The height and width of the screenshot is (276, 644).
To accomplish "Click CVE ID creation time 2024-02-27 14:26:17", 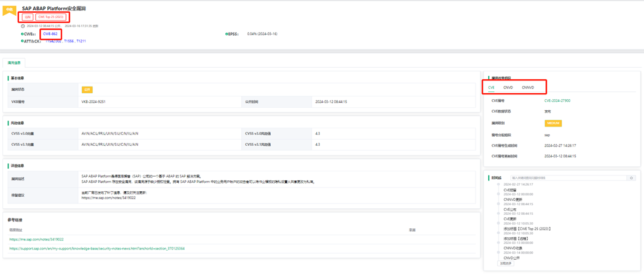I will [x=560, y=145].
